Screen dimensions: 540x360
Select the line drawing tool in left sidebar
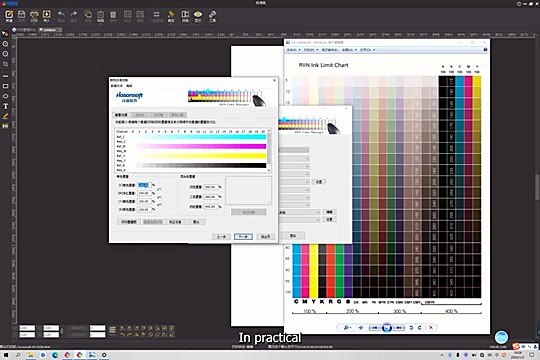pyautogui.click(x=5, y=76)
